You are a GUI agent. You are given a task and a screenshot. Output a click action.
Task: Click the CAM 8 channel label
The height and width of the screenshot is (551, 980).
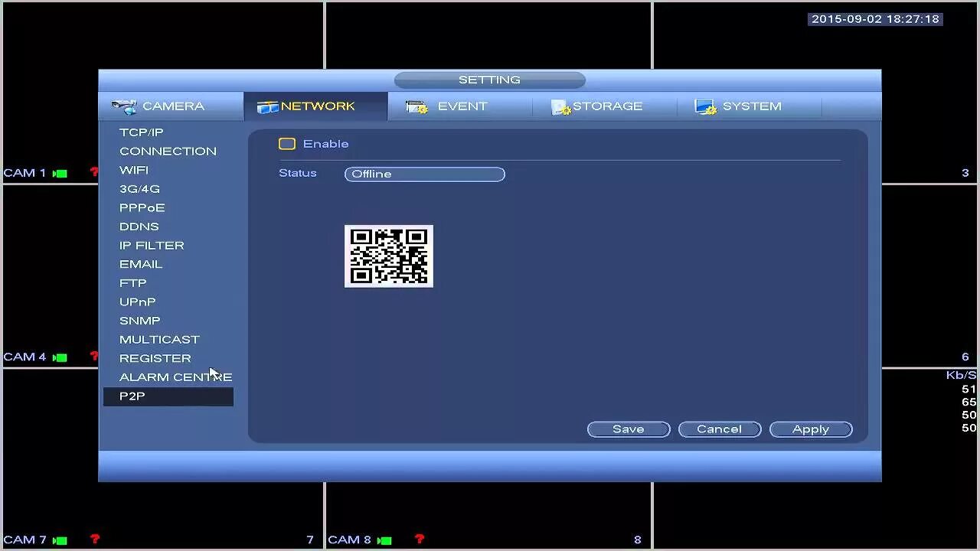349,540
